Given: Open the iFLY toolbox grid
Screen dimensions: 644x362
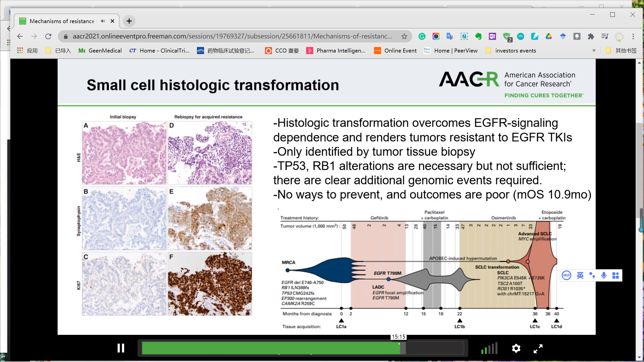Looking at the screenshot, I should (x=616, y=276).
